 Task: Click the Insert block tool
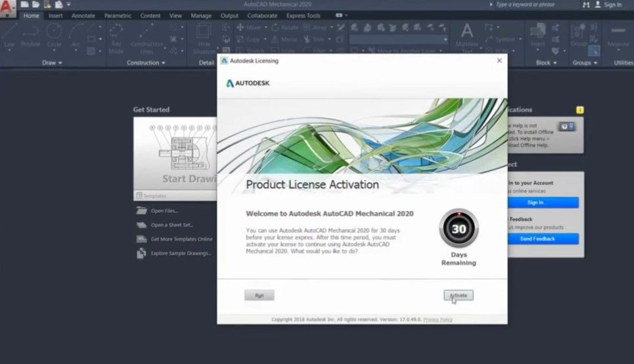[x=538, y=35]
